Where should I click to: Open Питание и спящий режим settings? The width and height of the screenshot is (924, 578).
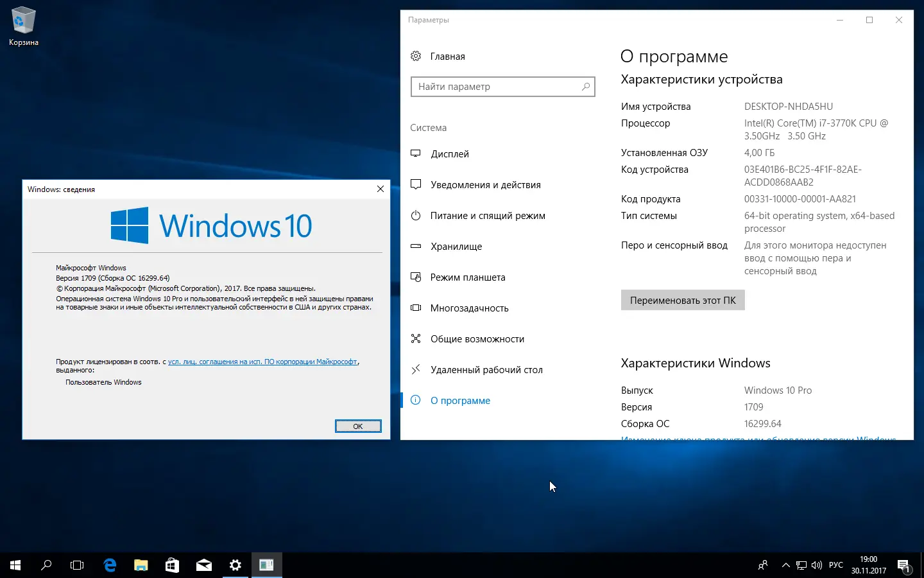[x=487, y=215]
